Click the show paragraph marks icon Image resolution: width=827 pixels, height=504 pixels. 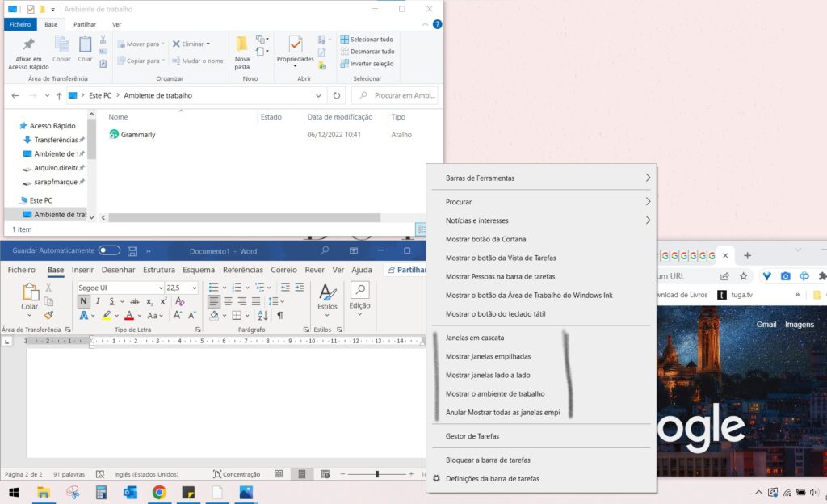[280, 315]
